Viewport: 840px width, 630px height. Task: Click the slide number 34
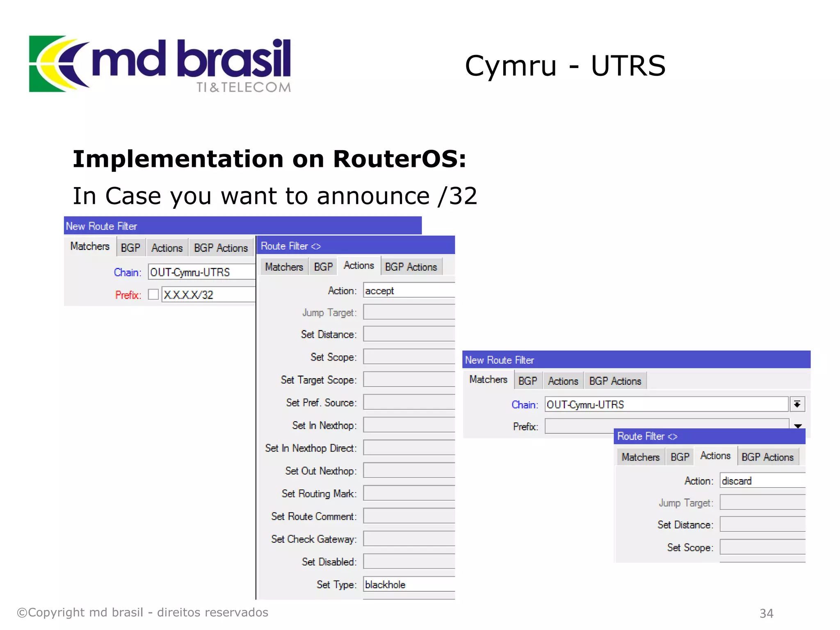766,613
